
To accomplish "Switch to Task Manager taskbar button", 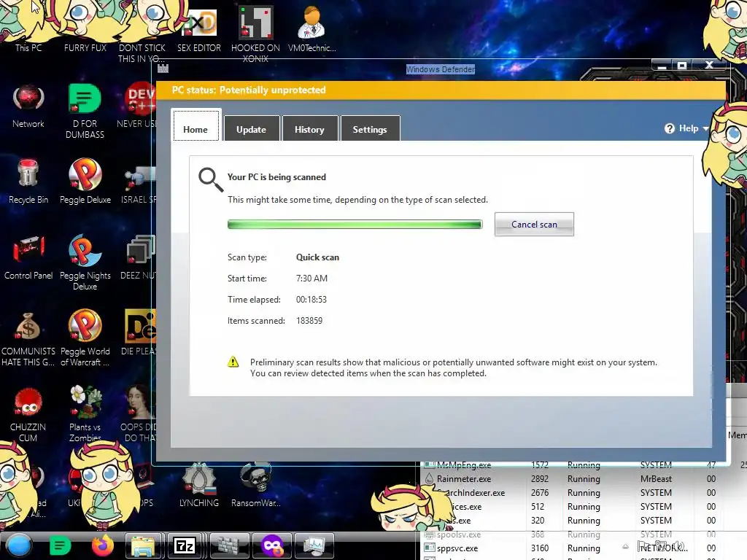I will [314, 545].
